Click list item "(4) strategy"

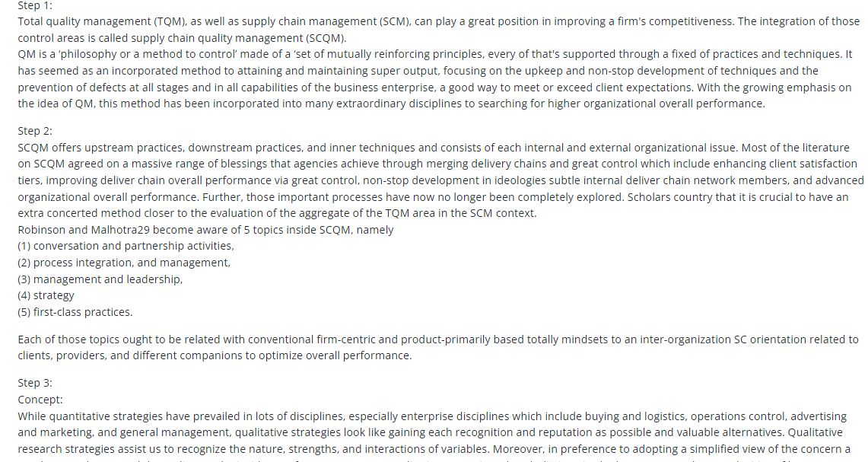pyautogui.click(x=46, y=295)
